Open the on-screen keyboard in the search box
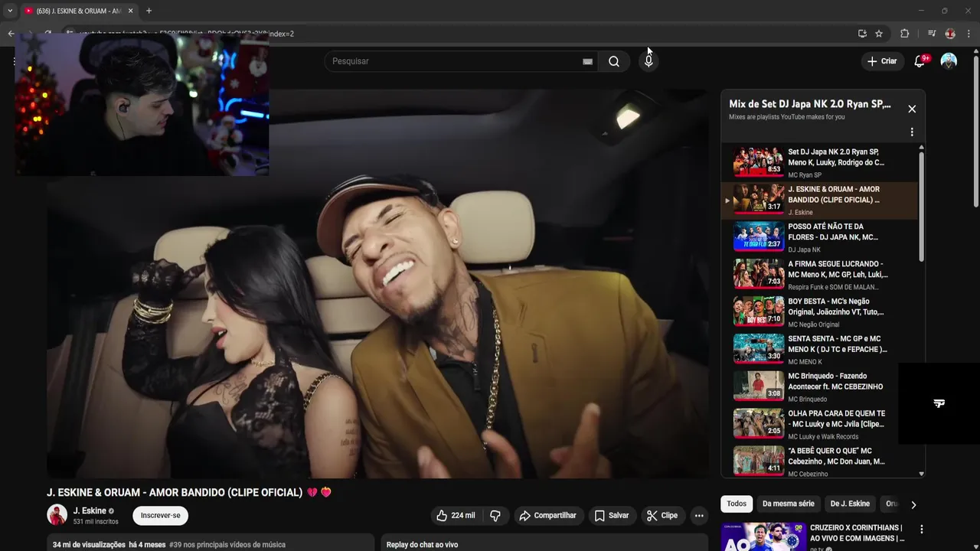980x551 pixels. click(587, 62)
